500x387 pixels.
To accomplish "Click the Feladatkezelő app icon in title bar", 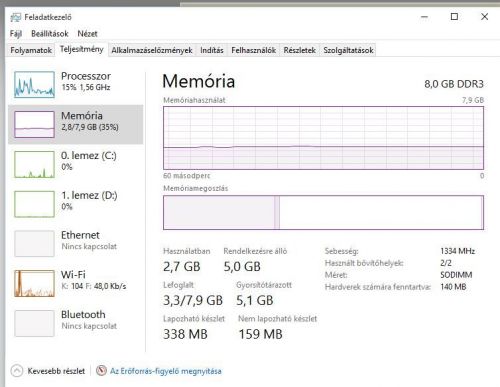I will coord(15,17).
